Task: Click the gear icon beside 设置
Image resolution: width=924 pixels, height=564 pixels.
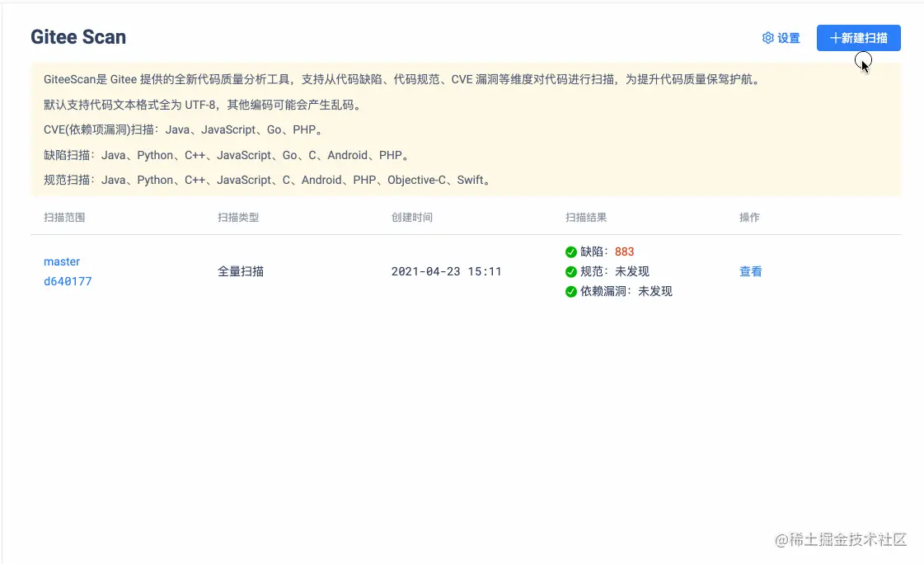Action: point(768,38)
